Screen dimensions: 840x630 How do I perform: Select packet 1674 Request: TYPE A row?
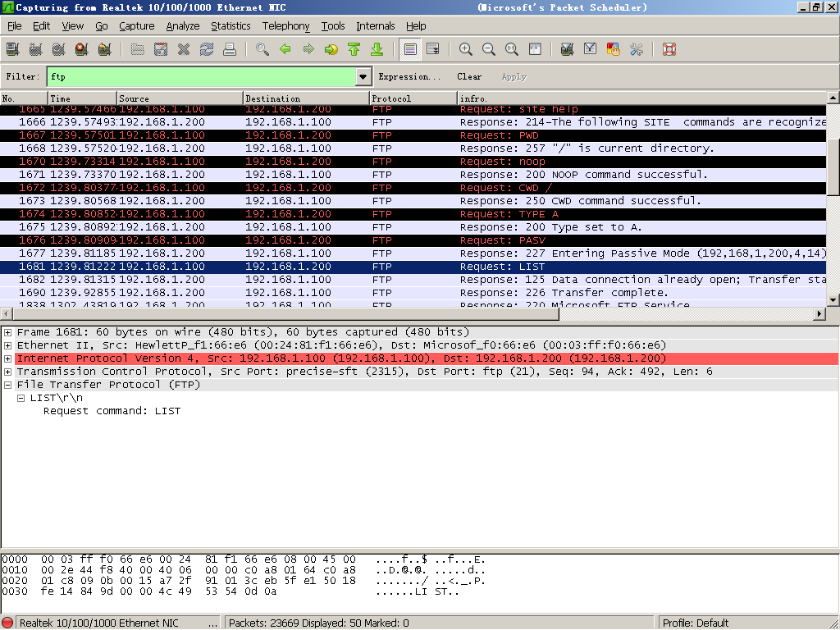[413, 214]
